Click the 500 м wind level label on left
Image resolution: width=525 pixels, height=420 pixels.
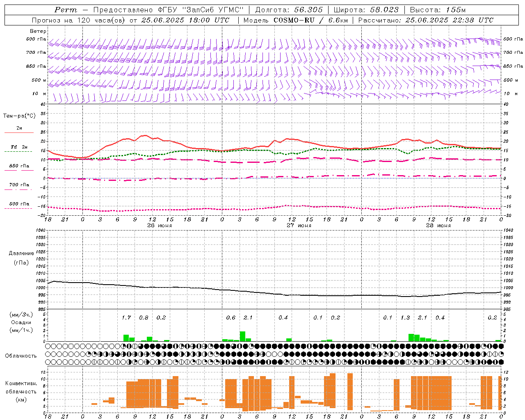point(39,80)
